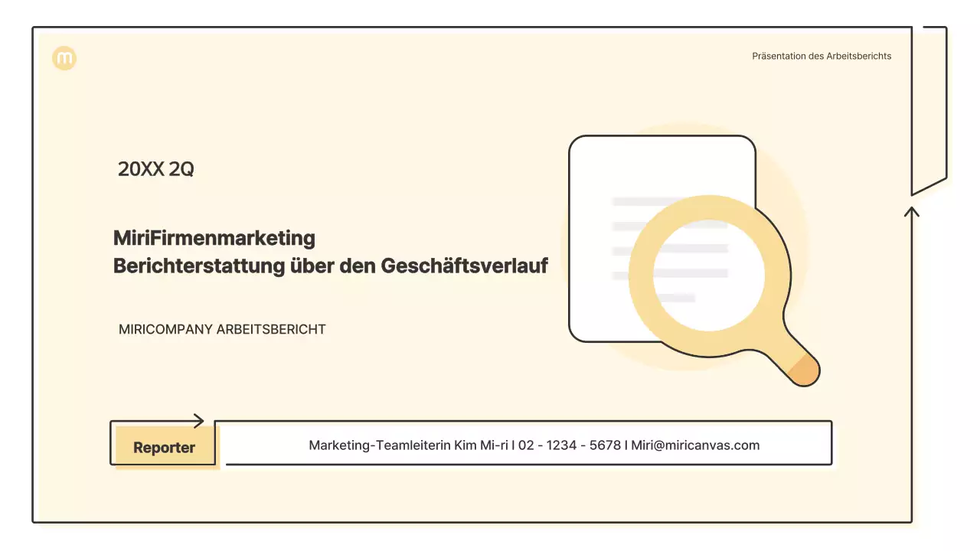Select the "20XX 2Q" quarter marker
980x551 pixels.
pyautogui.click(x=155, y=168)
